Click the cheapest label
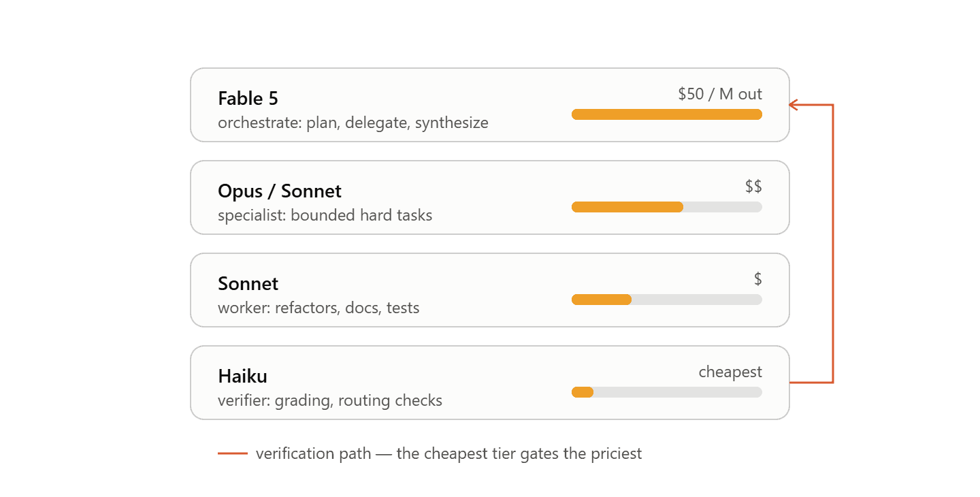Image resolution: width=980 pixels, height=497 pixels. coord(730,372)
